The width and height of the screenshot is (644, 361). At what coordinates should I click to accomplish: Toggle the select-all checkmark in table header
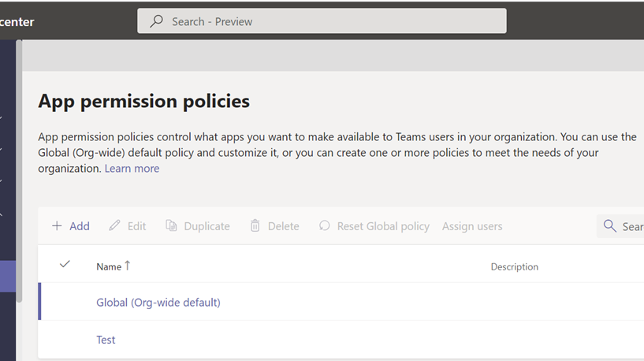(x=65, y=264)
